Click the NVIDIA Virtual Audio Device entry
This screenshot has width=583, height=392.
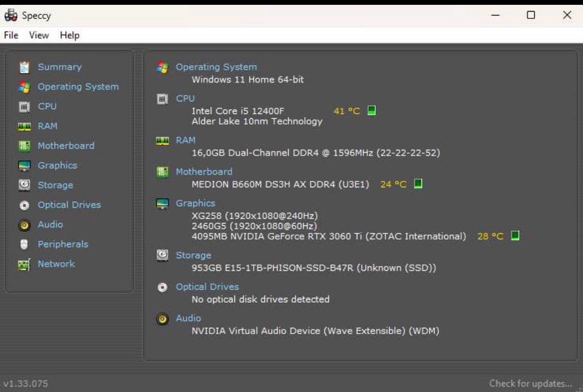click(315, 331)
